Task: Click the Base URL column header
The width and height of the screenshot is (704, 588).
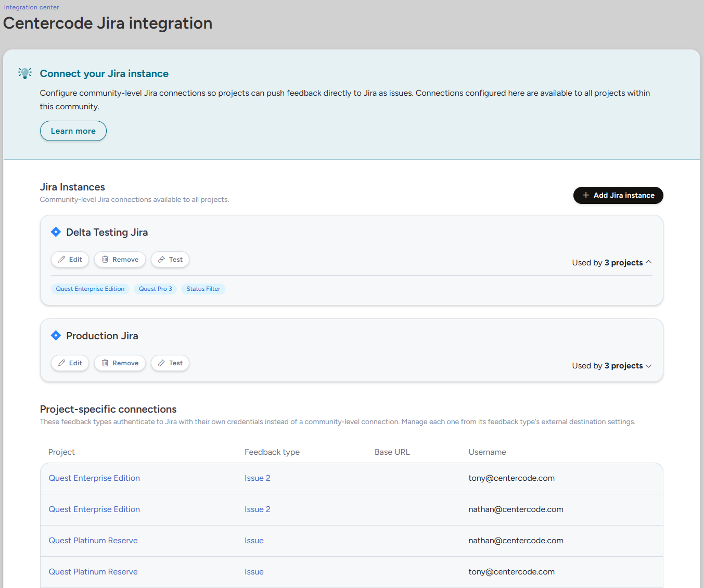Action: click(x=392, y=452)
